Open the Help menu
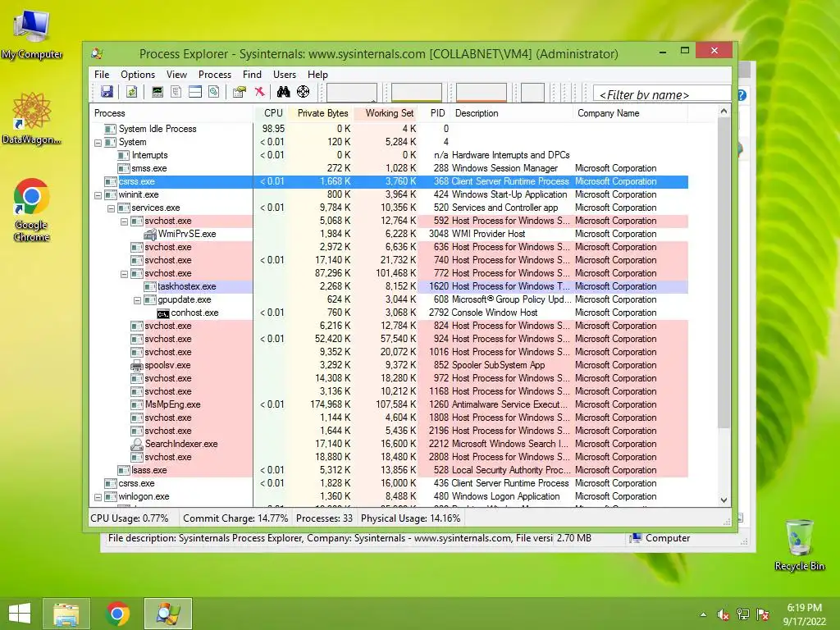 (x=317, y=75)
